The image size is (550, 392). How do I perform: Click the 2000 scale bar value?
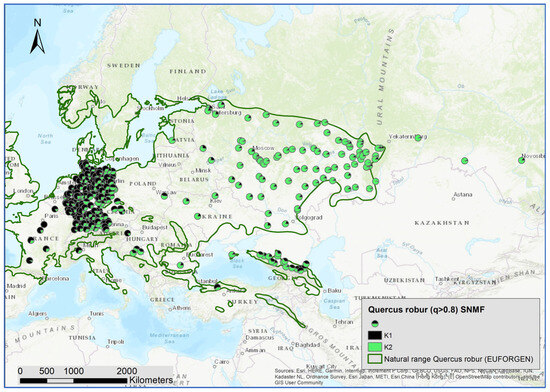tap(127, 371)
